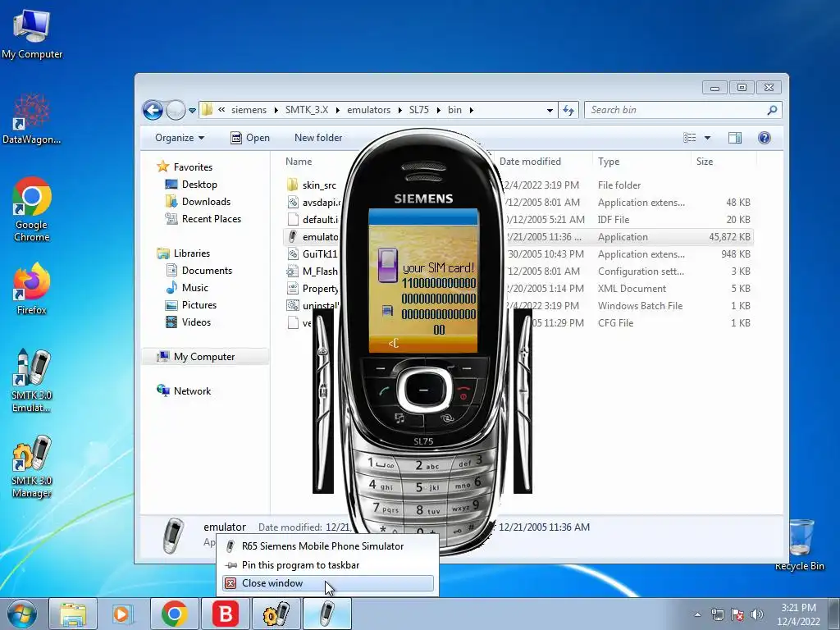
Task: Click the New folder toolbar button
Action: coord(318,138)
